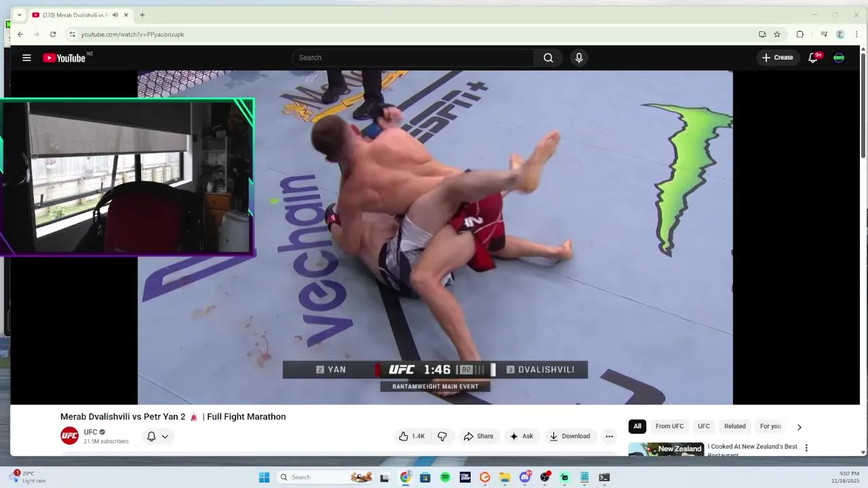Click the search magnifier button

(x=548, y=58)
